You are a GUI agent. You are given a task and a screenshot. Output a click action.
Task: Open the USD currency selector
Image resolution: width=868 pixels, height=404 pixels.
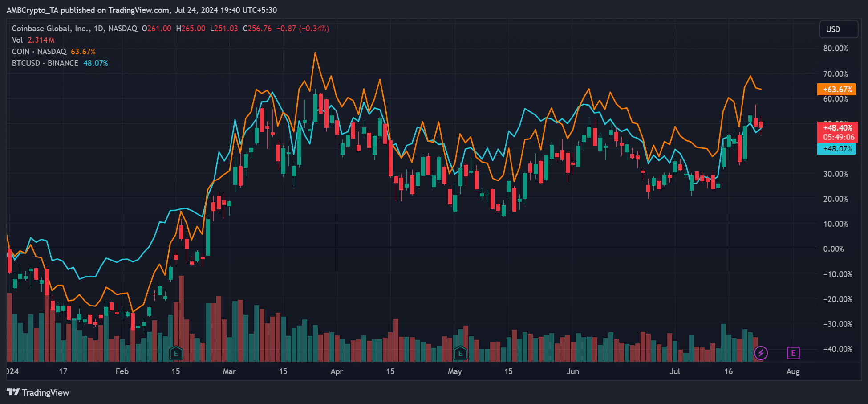tap(839, 29)
